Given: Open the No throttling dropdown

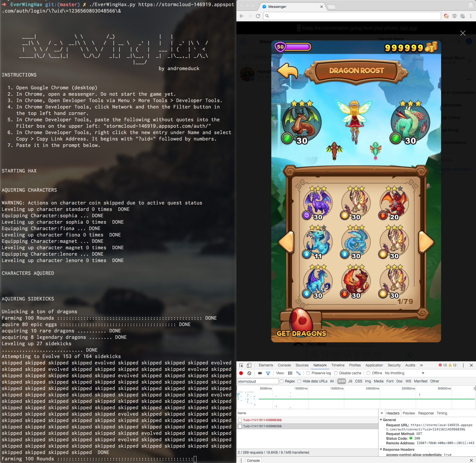Looking at the screenshot, I should (x=404, y=373).
